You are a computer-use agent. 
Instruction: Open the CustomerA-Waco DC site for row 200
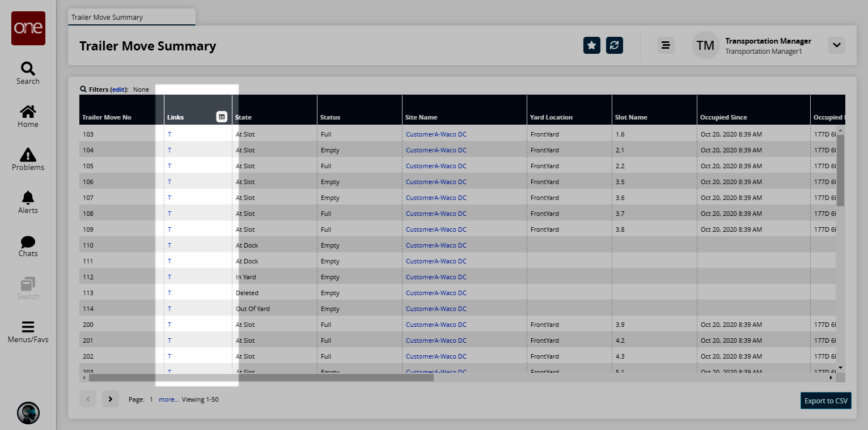pyautogui.click(x=436, y=325)
